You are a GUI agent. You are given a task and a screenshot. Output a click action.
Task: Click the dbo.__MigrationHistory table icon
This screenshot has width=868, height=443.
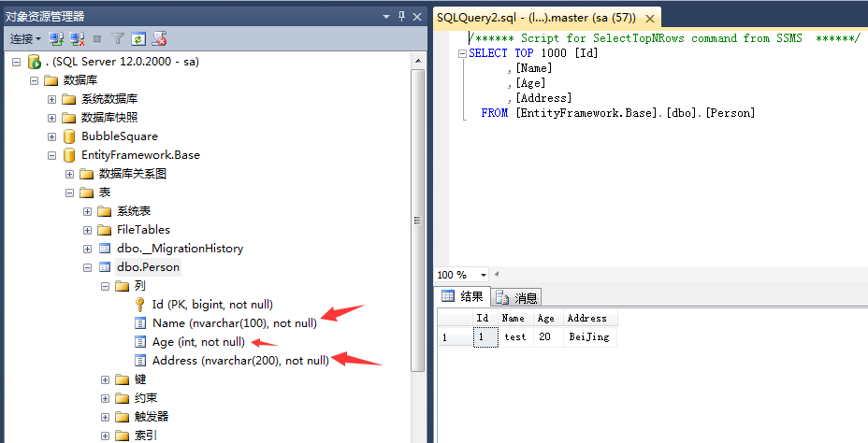point(104,249)
